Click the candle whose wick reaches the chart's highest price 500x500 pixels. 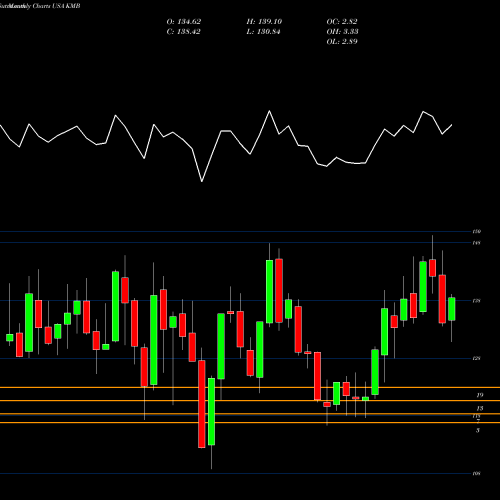point(433,268)
